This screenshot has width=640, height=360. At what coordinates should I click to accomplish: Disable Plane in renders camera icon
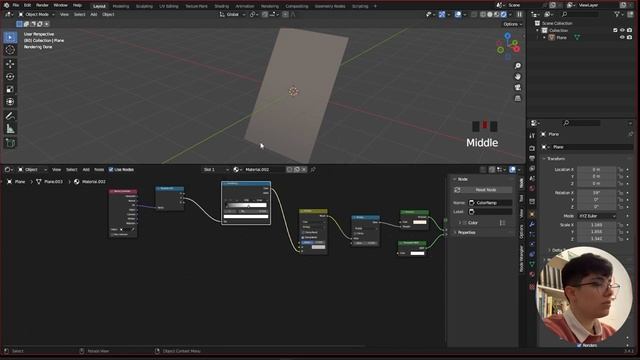click(x=629, y=37)
